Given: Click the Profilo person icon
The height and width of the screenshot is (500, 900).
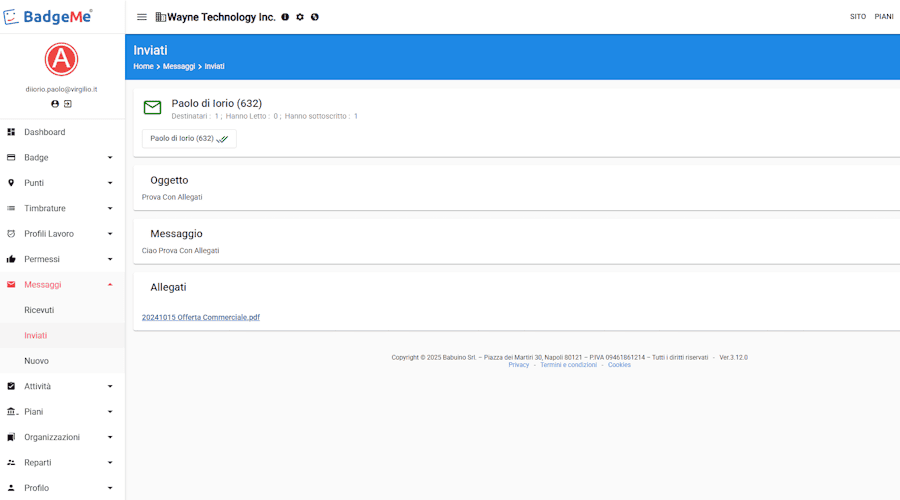Looking at the screenshot, I should coord(11,488).
